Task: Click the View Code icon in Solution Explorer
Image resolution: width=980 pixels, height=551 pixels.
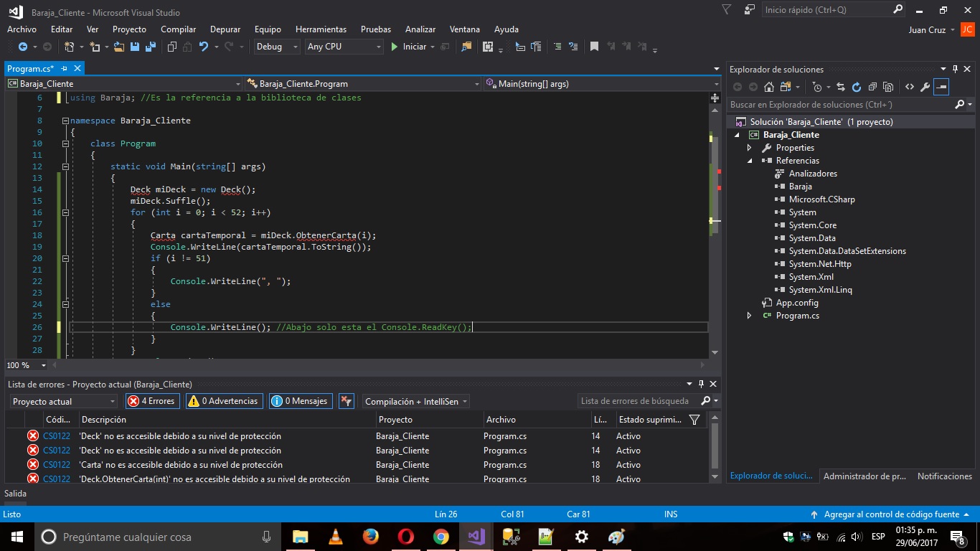Action: pyautogui.click(x=910, y=87)
